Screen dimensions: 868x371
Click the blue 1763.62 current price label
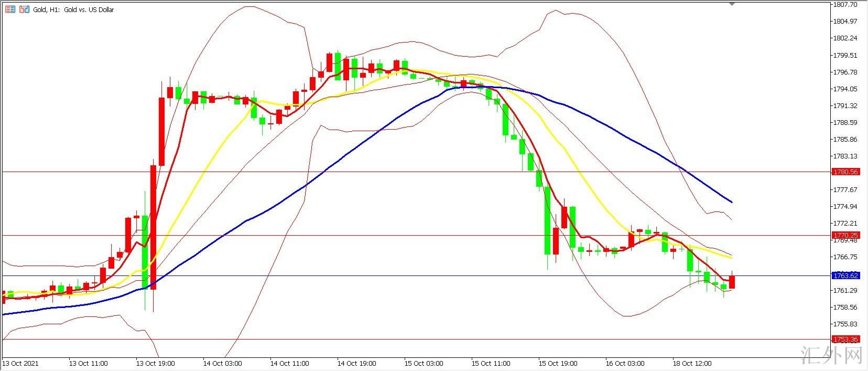coord(845,276)
